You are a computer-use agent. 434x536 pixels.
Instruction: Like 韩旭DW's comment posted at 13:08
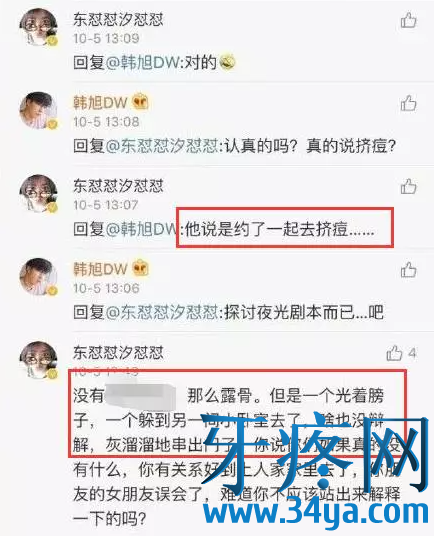click(408, 103)
